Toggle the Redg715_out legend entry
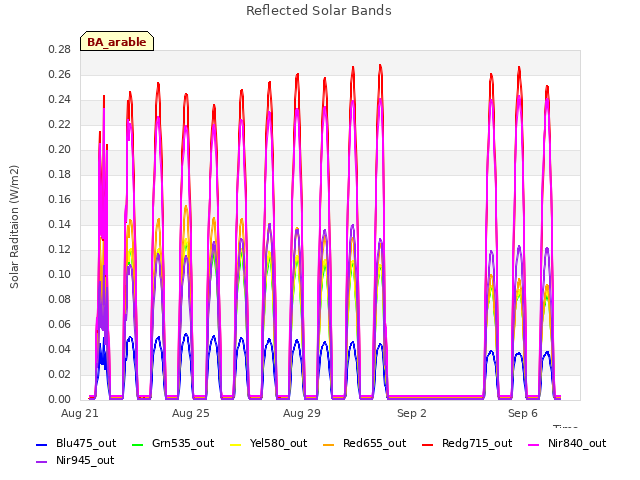 (467, 443)
